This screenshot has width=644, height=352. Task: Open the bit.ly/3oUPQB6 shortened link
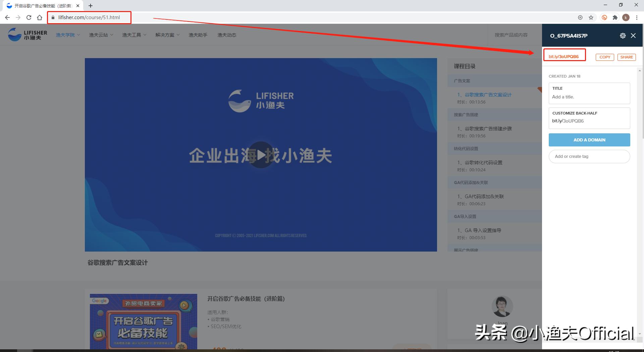pos(563,56)
